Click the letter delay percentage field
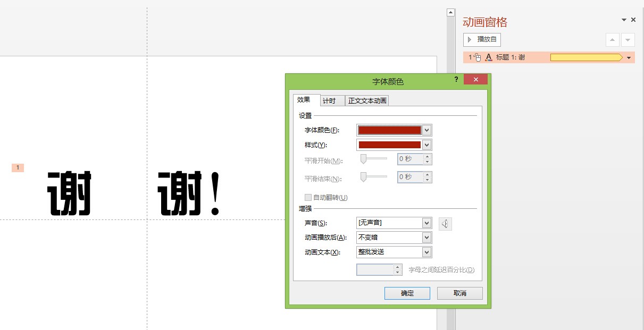Screen dimensions: 644x330 pyautogui.click(x=375, y=269)
